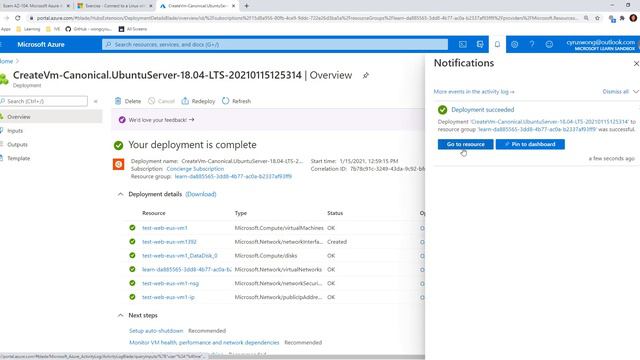Viewport: 640px width, 360px height.
Task: Expand Dismiss all dropdown chevron
Action: coord(636,92)
